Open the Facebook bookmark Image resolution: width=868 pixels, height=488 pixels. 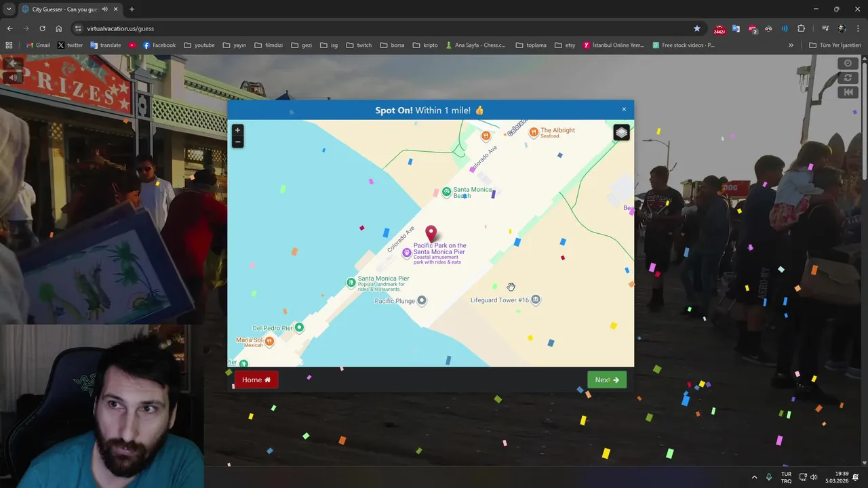click(159, 45)
